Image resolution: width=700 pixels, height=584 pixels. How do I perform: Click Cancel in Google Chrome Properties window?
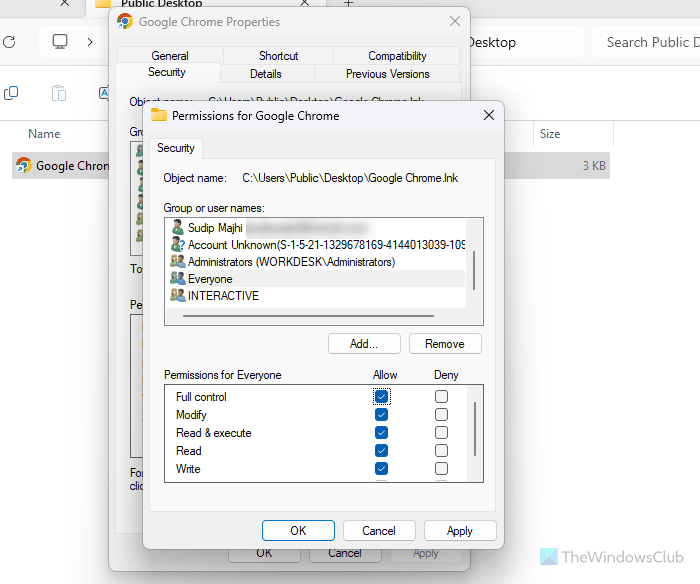click(x=345, y=554)
